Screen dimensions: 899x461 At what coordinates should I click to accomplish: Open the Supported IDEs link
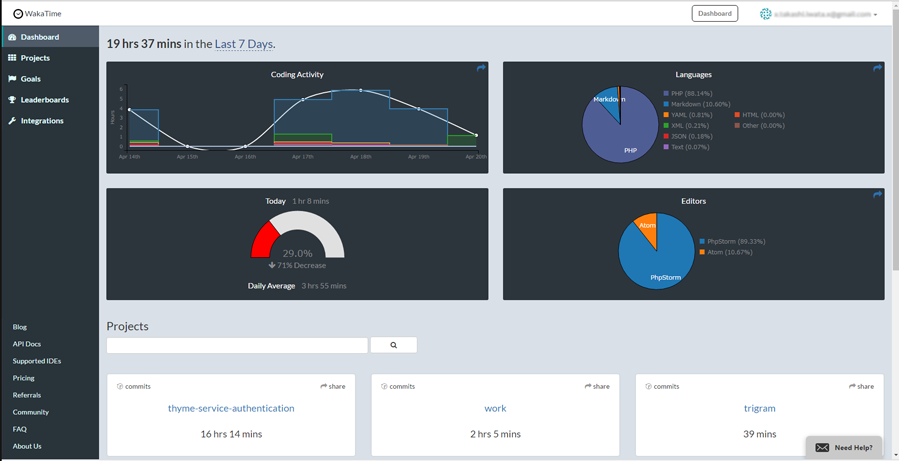pyautogui.click(x=37, y=361)
